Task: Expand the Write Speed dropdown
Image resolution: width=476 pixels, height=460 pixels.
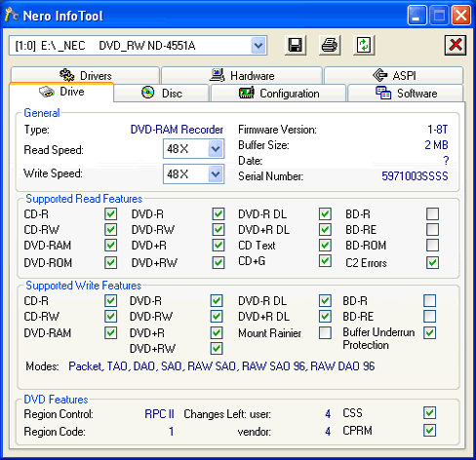Action: 216,174
